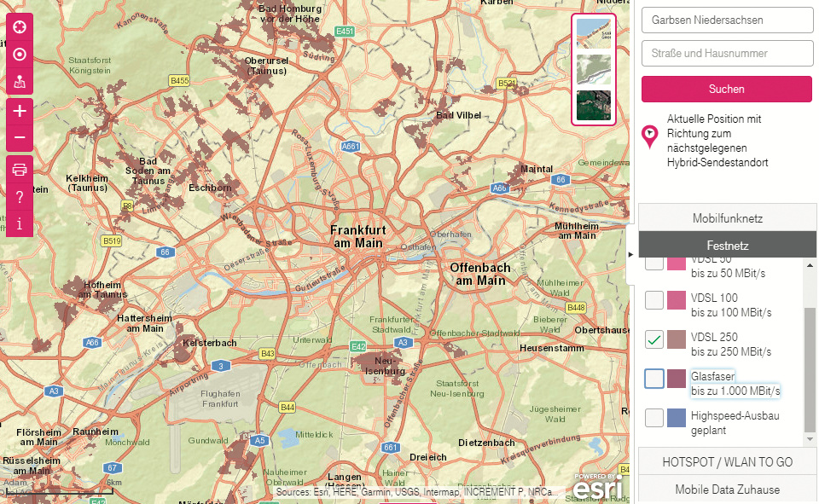Screen dimensions: 819x504
Task: Uncheck the VDSL 250 layer checkbox
Action: 654,339
